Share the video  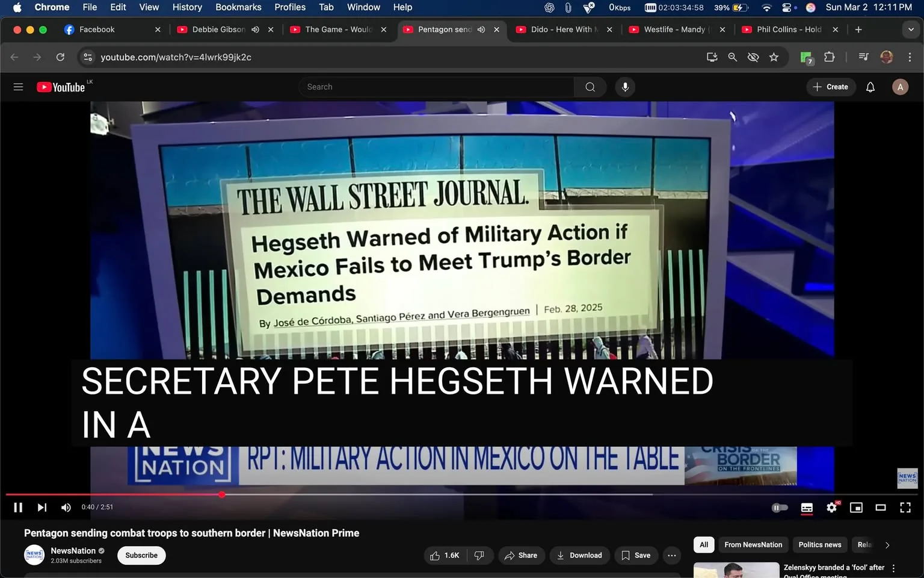(521, 555)
